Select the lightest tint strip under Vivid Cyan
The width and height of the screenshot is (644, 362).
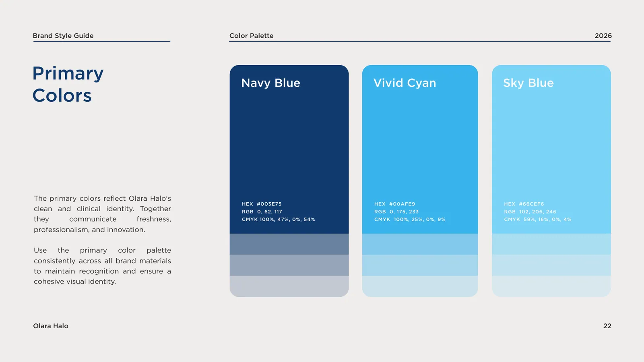coord(420,286)
